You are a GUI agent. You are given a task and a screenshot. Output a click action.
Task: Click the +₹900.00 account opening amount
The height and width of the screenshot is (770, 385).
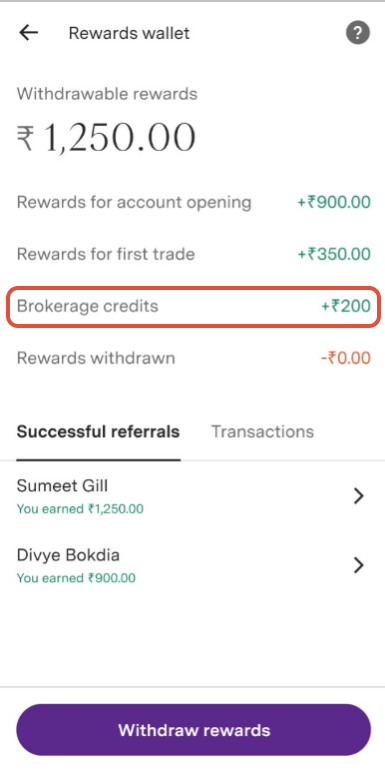tap(334, 202)
